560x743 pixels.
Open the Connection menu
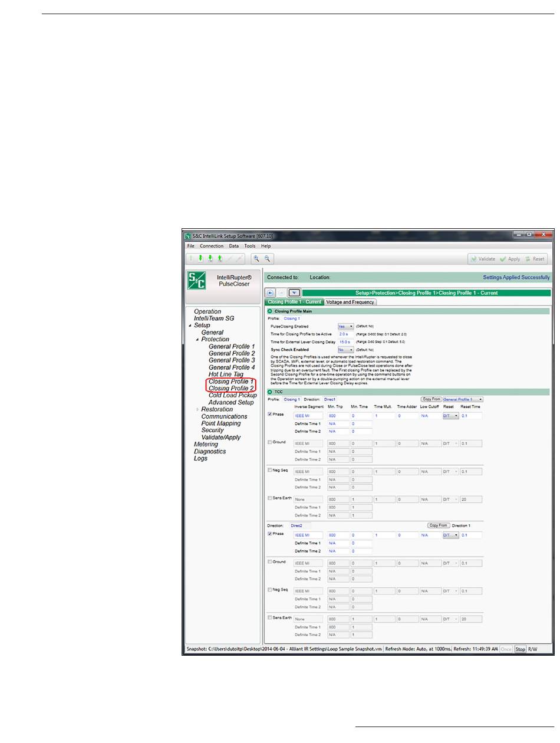pos(212,246)
